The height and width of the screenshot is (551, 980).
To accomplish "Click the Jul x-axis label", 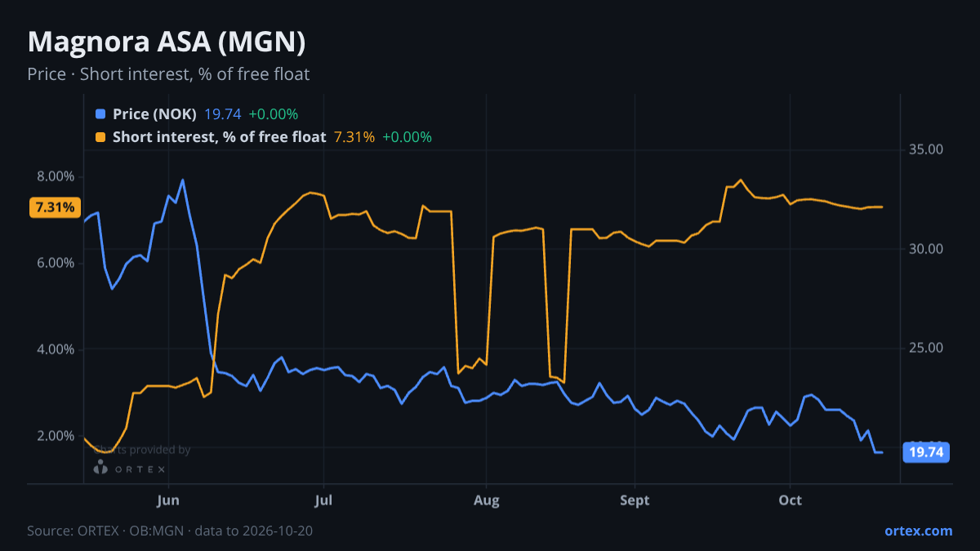I will [324, 500].
